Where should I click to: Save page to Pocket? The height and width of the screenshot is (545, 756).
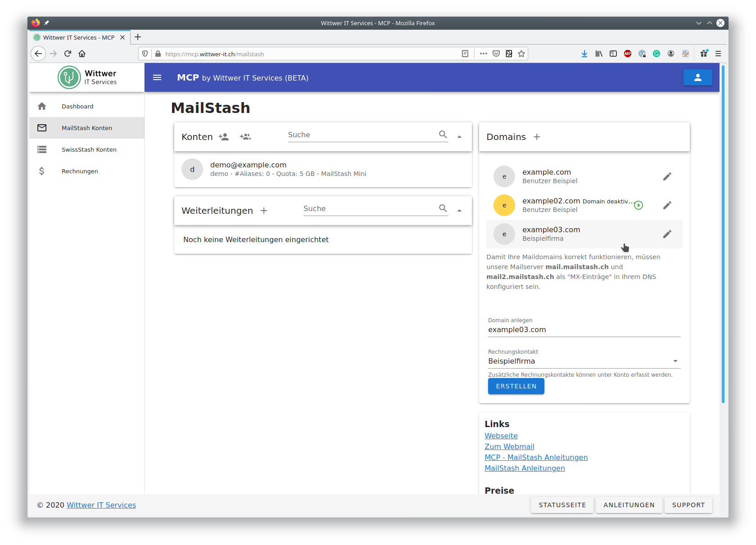pyautogui.click(x=496, y=54)
